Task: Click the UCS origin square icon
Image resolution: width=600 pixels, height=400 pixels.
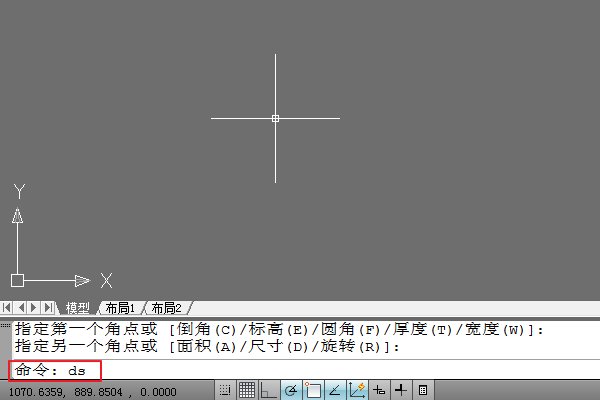Action: tap(17, 281)
